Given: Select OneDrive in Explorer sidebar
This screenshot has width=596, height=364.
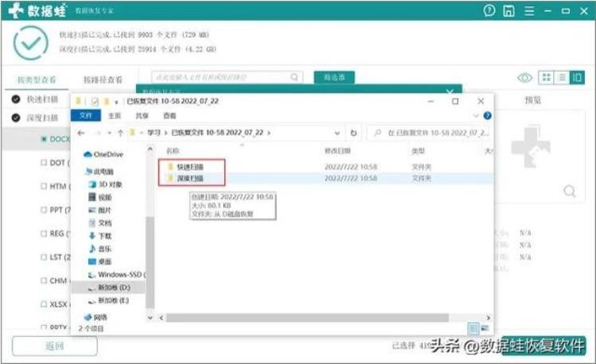Looking at the screenshot, I should click(103, 154).
